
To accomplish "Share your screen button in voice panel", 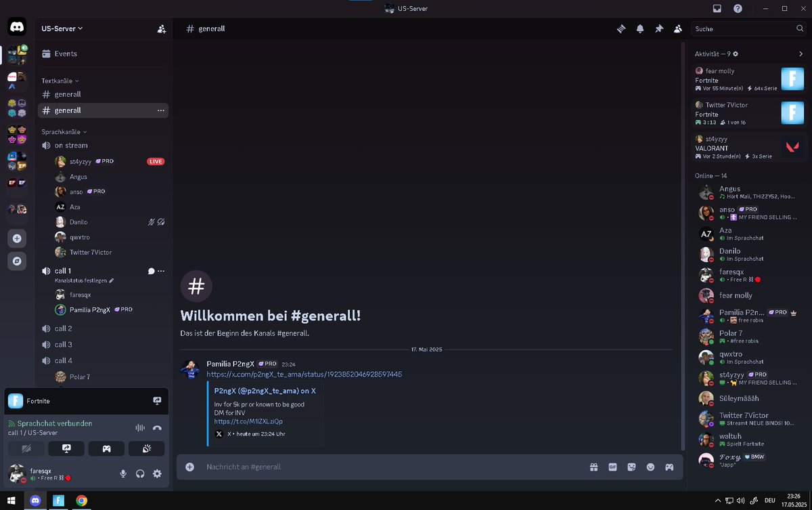I will tap(66, 448).
